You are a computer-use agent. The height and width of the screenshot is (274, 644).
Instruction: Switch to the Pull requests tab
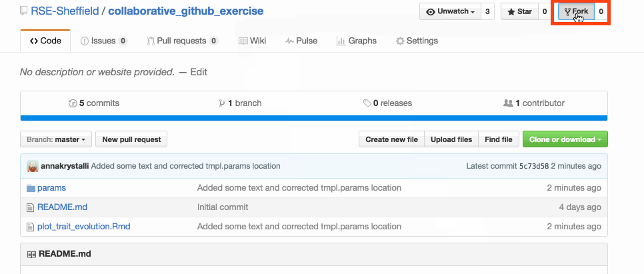[x=183, y=41]
